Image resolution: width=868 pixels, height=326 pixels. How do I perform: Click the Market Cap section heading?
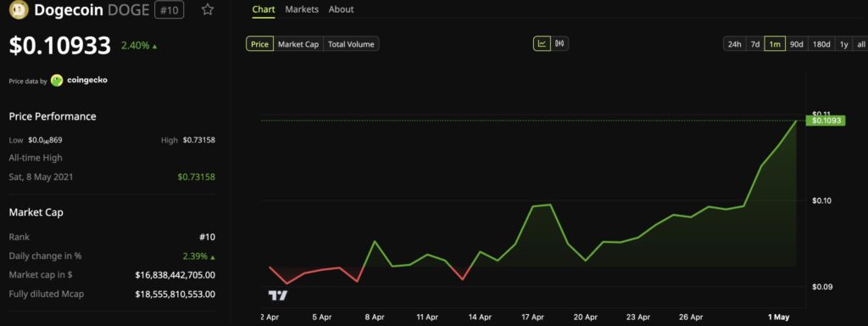36,212
